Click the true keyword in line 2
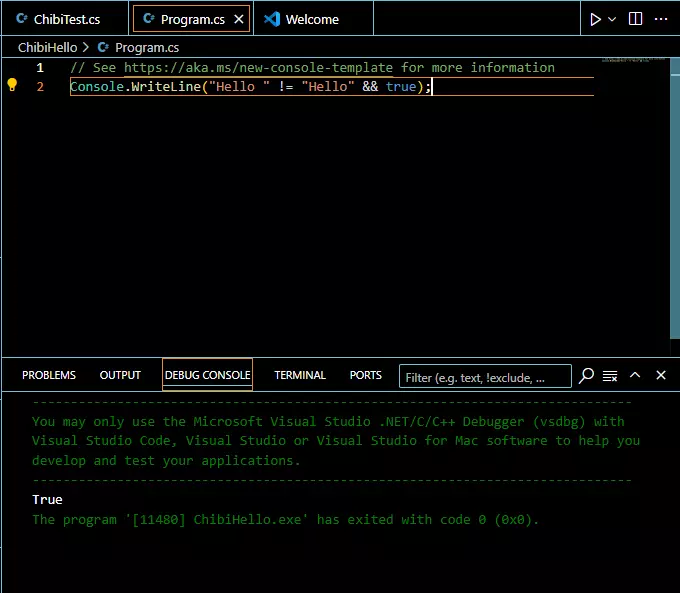 401,86
